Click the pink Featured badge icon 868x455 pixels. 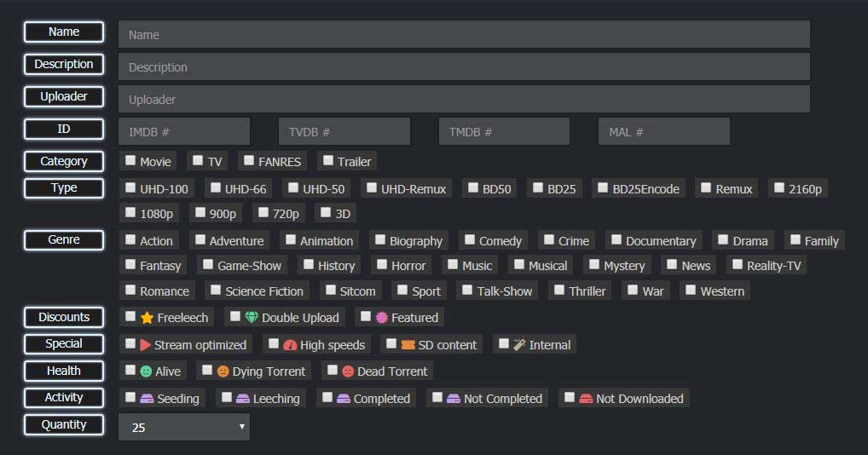(380, 318)
